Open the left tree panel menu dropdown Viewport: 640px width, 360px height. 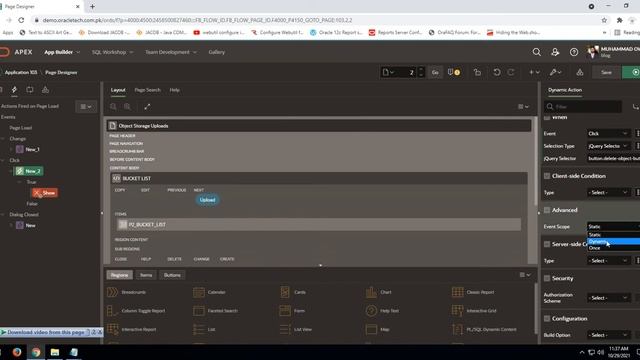coord(86,107)
